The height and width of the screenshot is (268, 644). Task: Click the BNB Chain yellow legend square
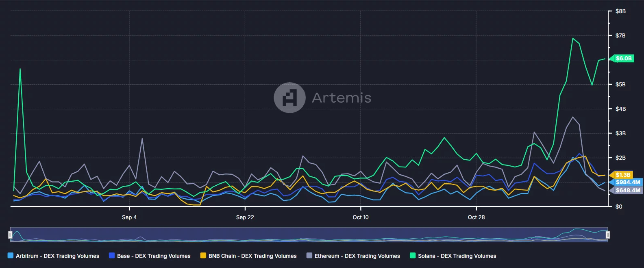pyautogui.click(x=203, y=256)
